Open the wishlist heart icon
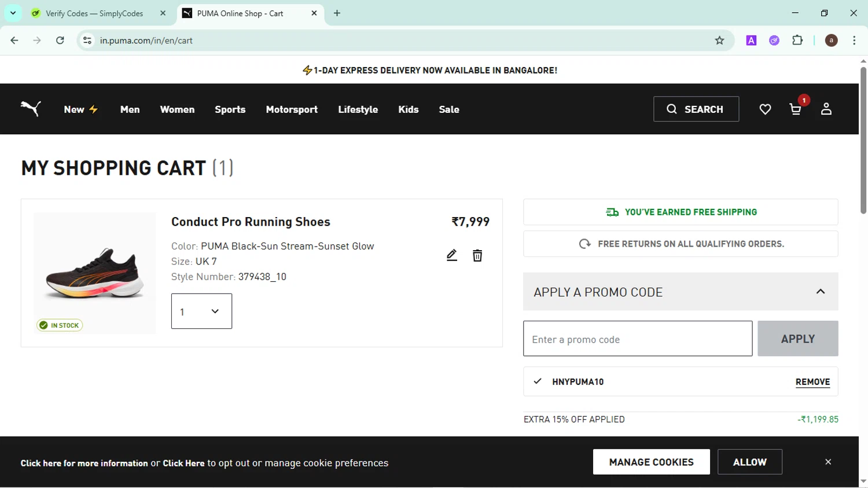This screenshot has height=488, width=868. (x=765, y=109)
